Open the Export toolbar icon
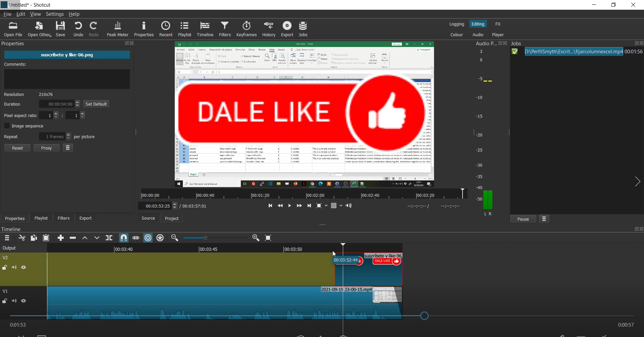644x337 pixels. (x=287, y=29)
